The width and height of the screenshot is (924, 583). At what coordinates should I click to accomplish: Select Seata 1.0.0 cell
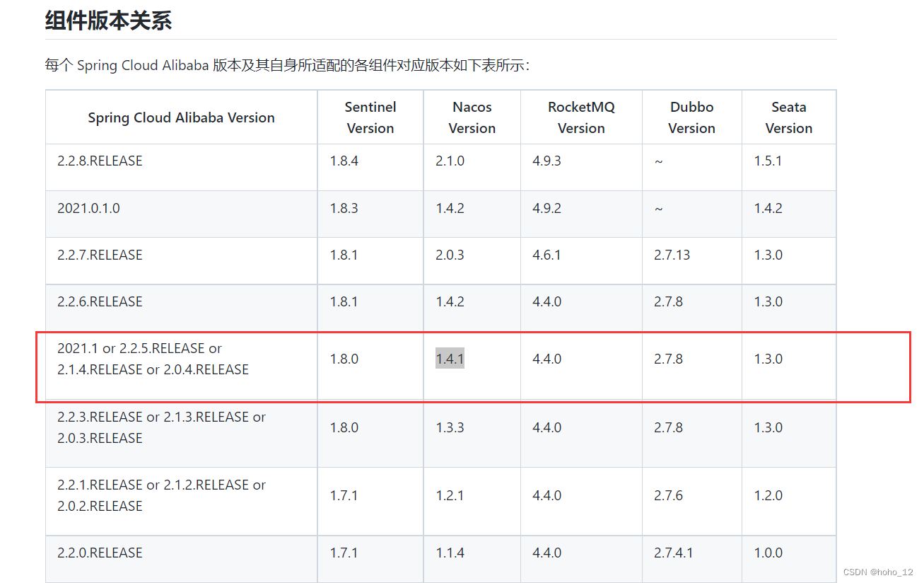[789, 559]
